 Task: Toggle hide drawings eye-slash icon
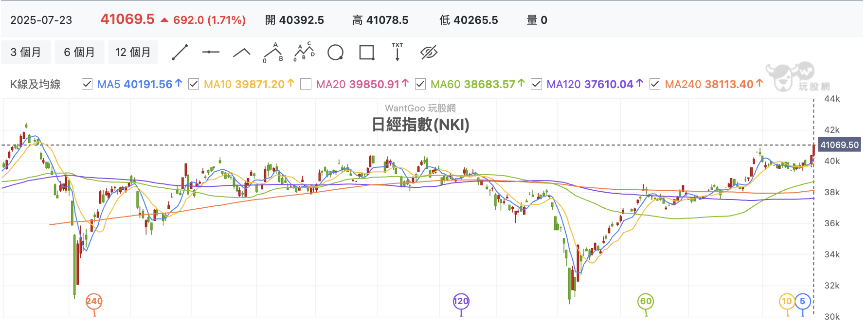[429, 52]
